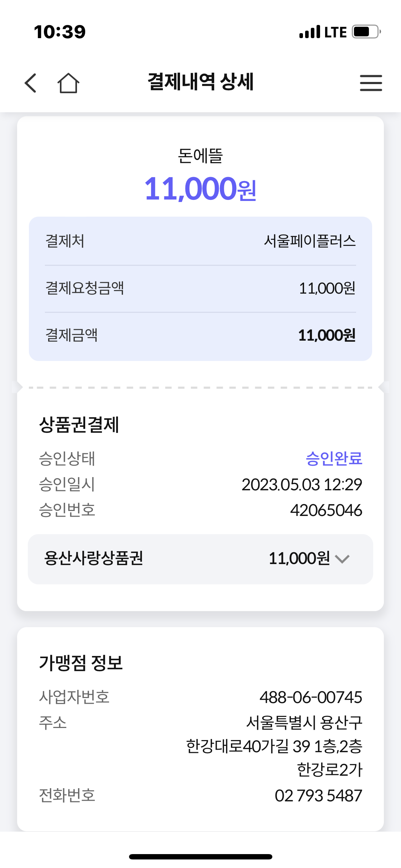Tap the back arrow icon

tap(31, 83)
